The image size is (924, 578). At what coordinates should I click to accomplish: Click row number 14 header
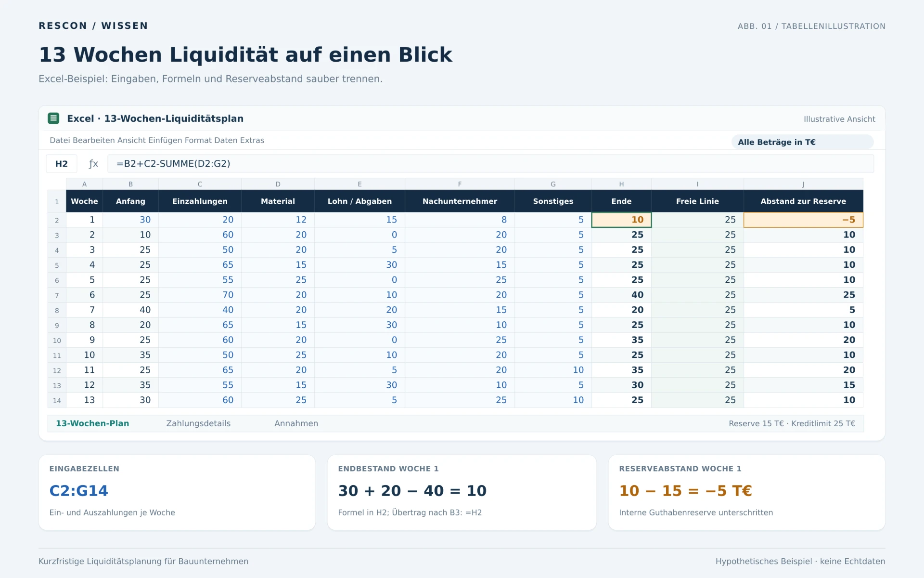[57, 400]
